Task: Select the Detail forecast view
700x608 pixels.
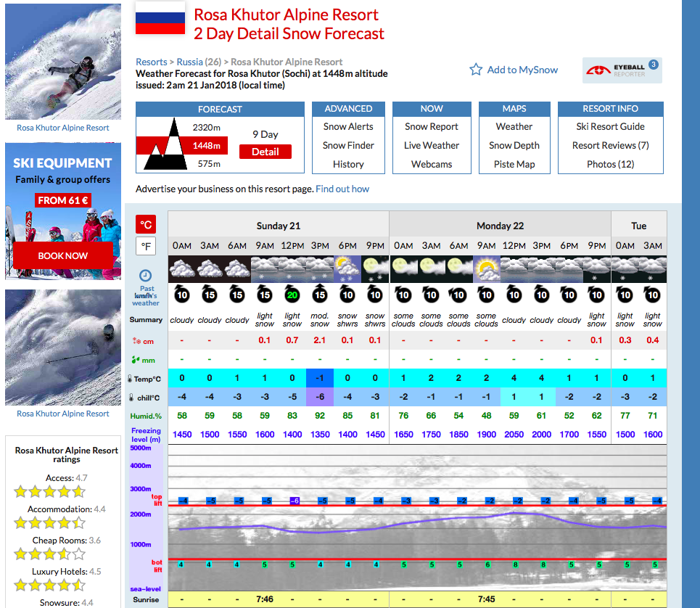Action: tap(265, 152)
